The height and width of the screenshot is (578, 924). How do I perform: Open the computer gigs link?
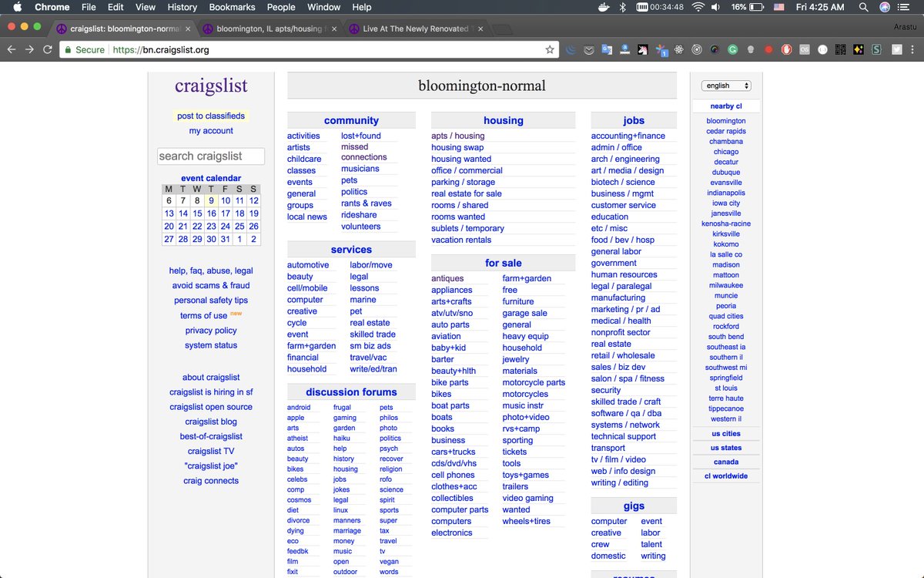click(x=609, y=521)
